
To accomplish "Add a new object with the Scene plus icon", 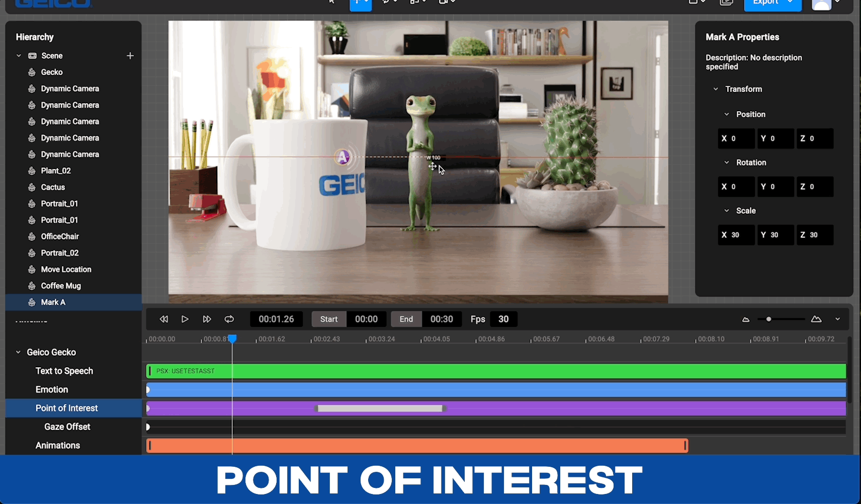I will [130, 56].
